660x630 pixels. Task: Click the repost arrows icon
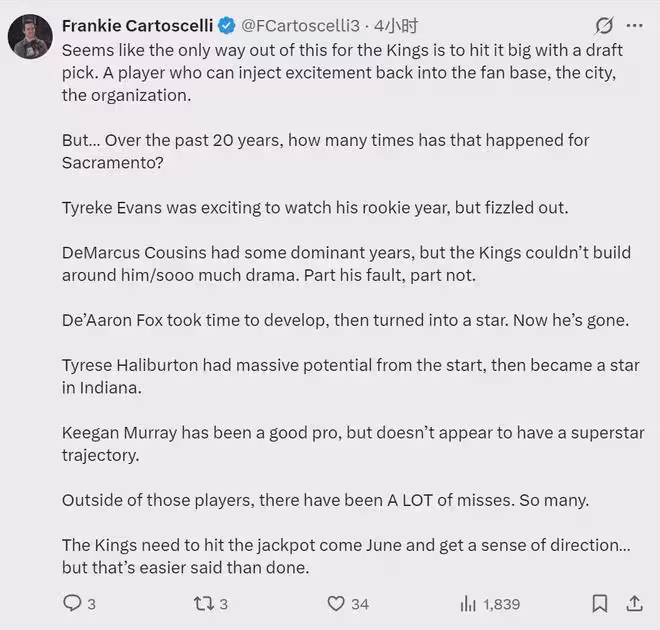click(201, 603)
